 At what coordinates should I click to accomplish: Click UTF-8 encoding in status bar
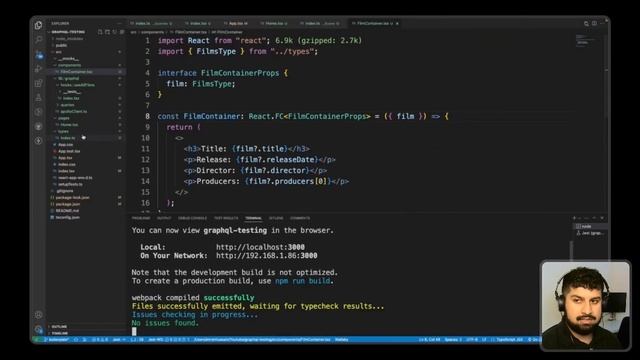pyautogui.click(x=472, y=340)
